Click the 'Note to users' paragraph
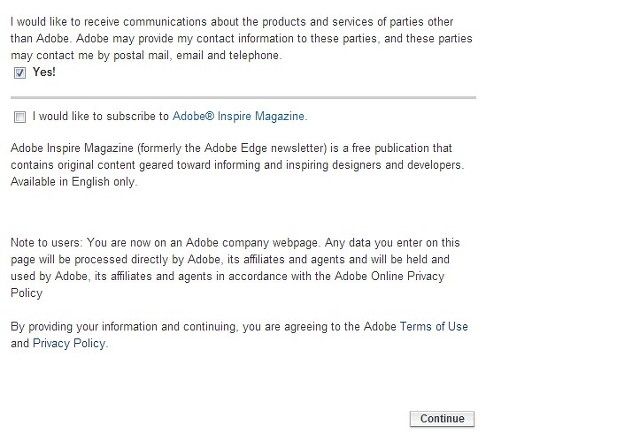This screenshot has height=433, width=640. [235, 268]
